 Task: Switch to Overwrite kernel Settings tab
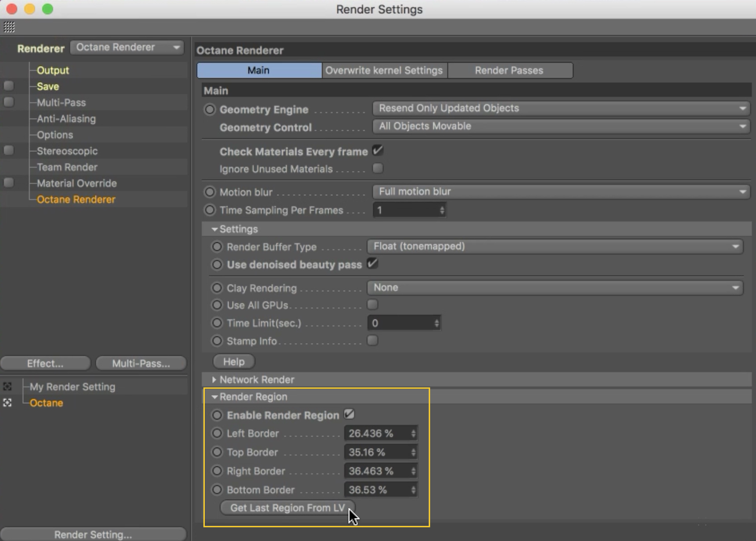point(384,70)
